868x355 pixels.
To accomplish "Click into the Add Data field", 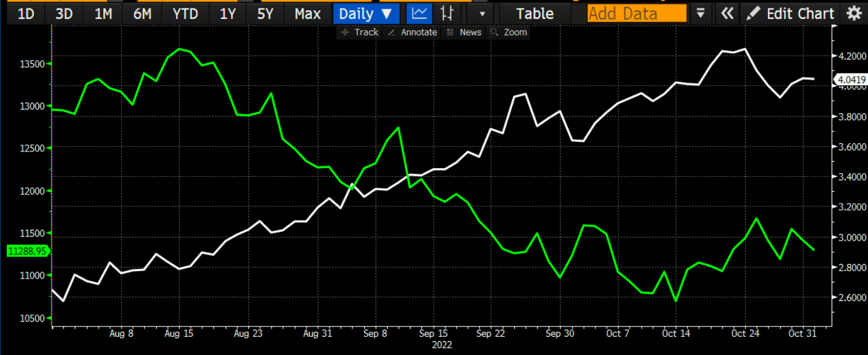I will pyautogui.click(x=637, y=13).
